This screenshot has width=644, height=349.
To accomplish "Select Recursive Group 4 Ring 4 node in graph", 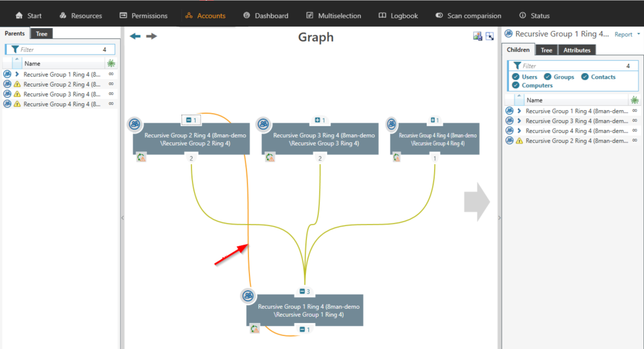I will coord(438,139).
